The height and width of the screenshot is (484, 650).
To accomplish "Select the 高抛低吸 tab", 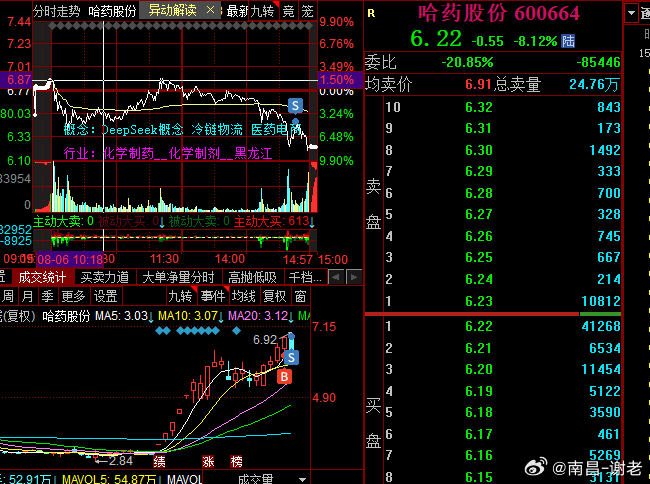I will click(x=252, y=277).
